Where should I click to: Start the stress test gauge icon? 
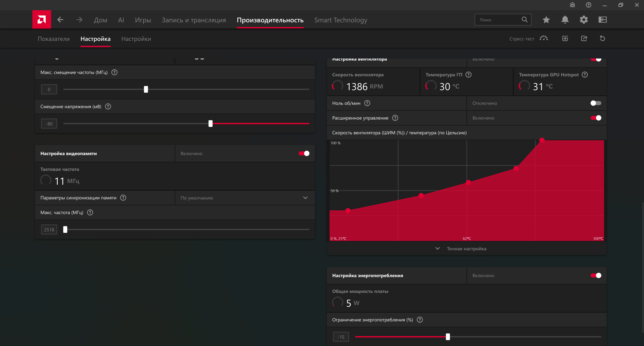pos(544,38)
